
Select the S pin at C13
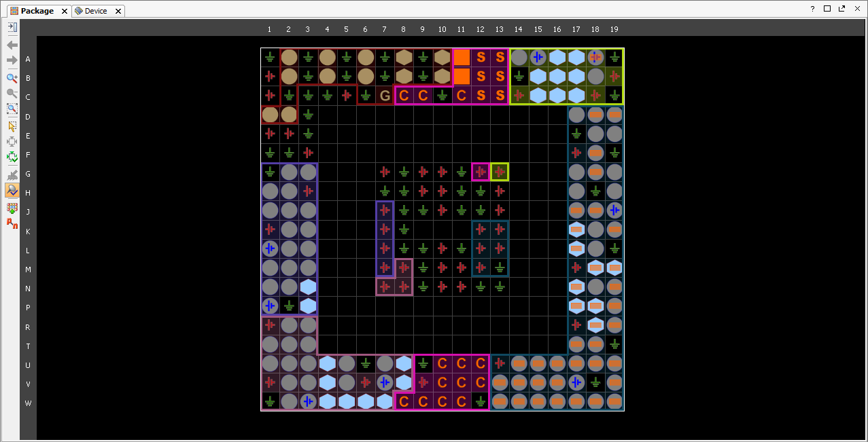click(500, 96)
